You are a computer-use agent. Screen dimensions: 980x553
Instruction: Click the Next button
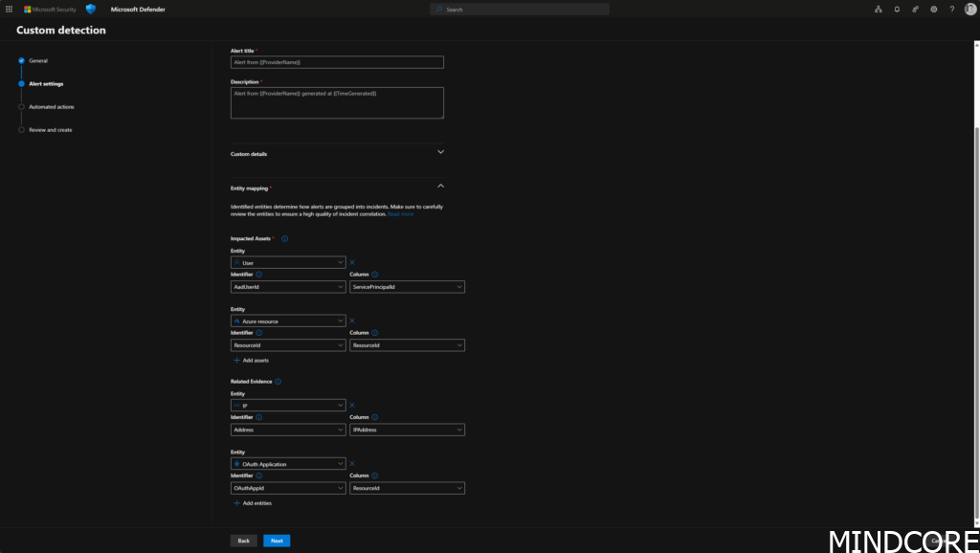(277, 542)
